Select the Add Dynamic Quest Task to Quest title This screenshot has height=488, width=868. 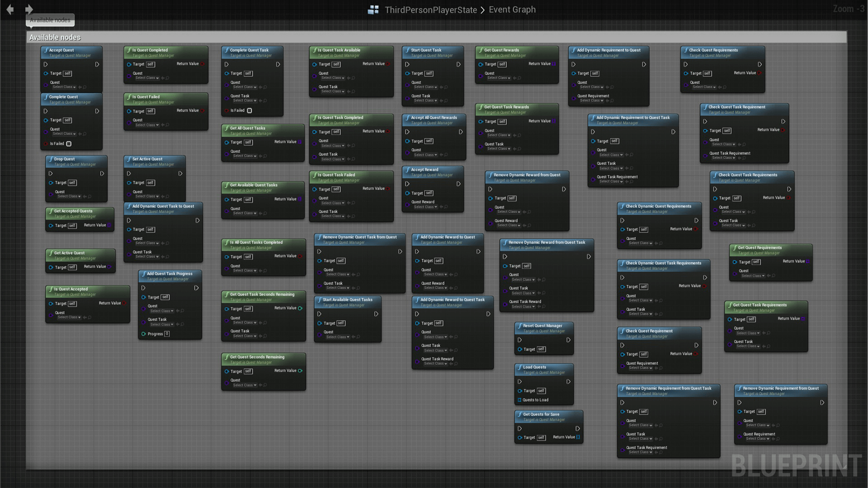[x=163, y=206]
